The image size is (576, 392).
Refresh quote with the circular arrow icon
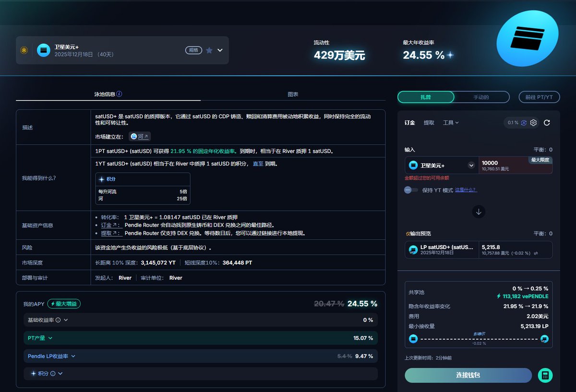(547, 123)
